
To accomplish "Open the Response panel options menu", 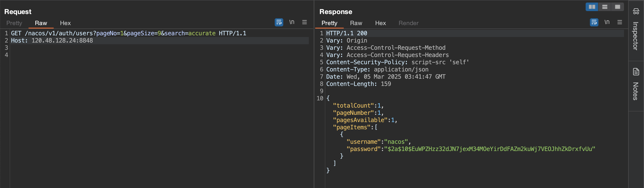I will coord(620,22).
